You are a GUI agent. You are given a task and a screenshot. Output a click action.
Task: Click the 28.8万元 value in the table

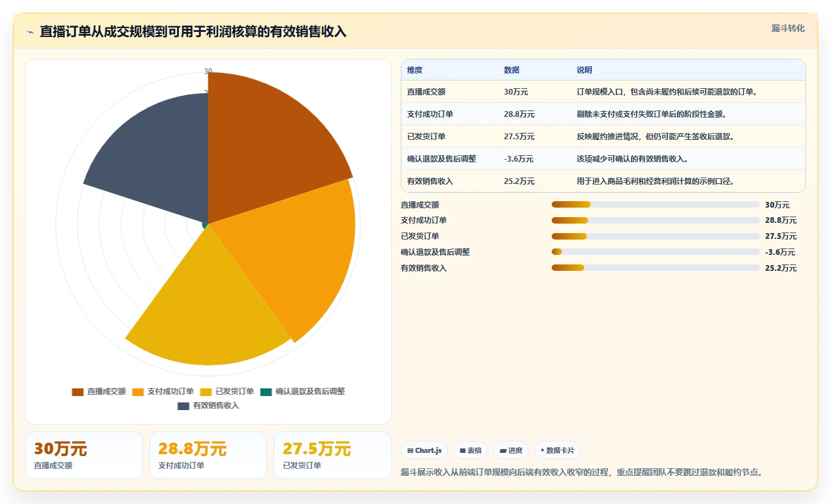click(x=519, y=114)
